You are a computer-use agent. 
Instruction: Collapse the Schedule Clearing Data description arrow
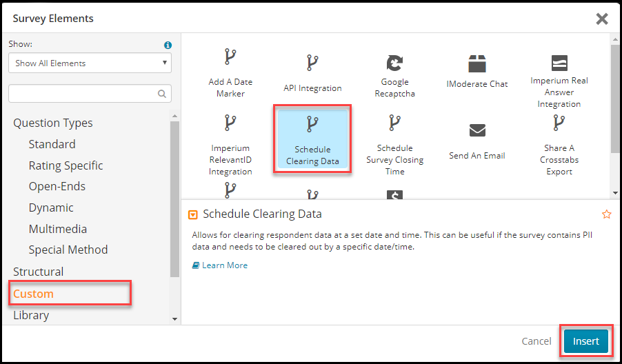[192, 214]
